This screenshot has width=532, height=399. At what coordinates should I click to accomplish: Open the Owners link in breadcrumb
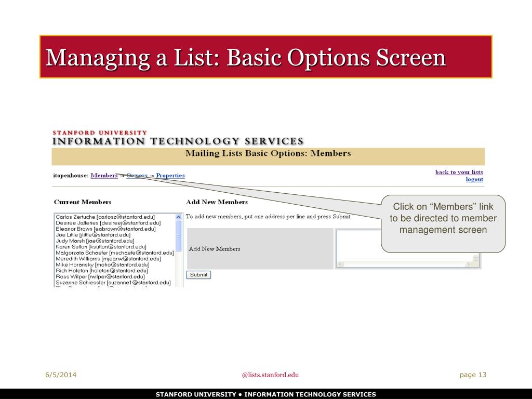[137, 176]
